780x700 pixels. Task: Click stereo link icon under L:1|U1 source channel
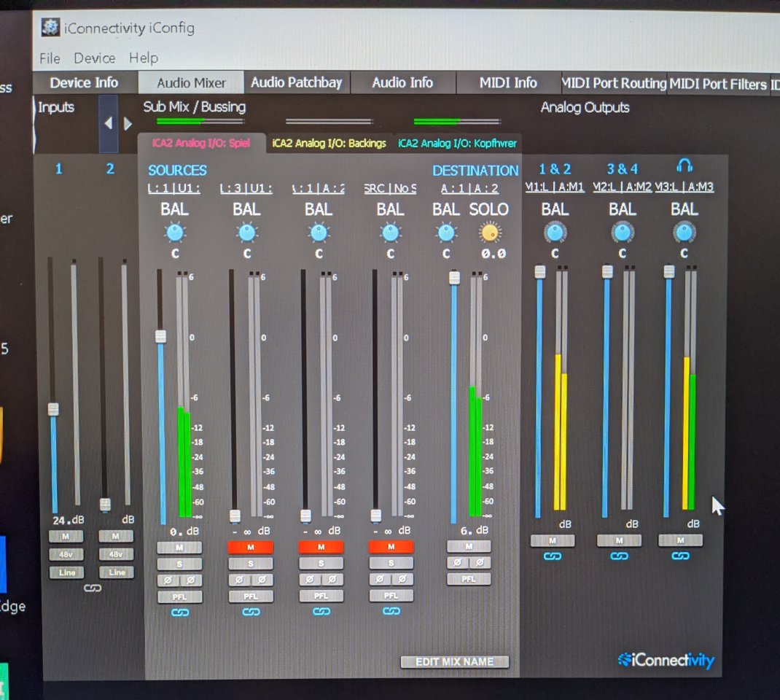point(179,612)
